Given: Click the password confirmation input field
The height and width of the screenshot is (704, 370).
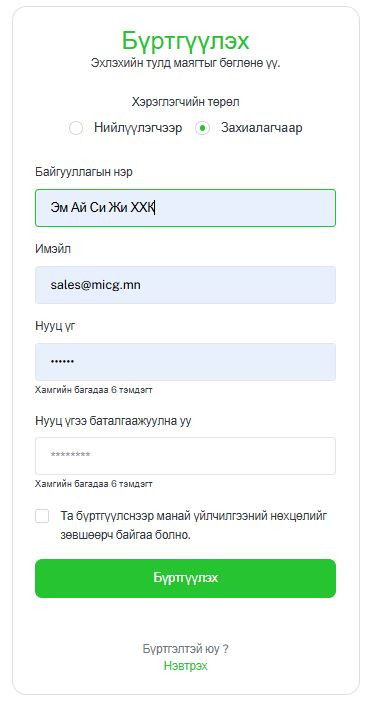Looking at the screenshot, I should click(x=185, y=456).
